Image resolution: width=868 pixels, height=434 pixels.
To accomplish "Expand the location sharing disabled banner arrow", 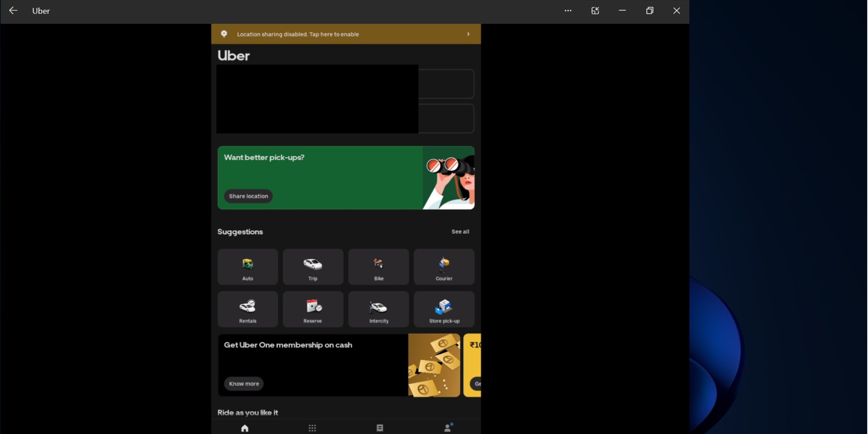I will point(468,34).
